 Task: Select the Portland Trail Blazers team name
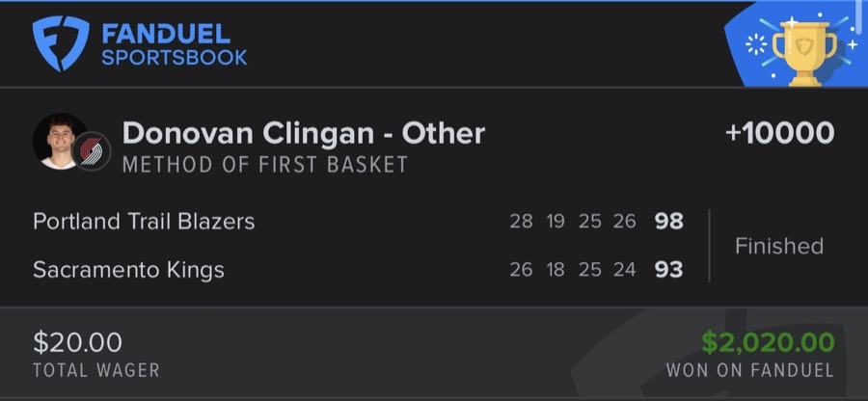(144, 222)
